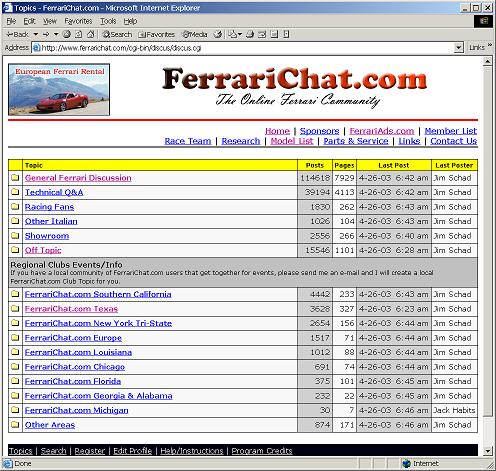Viewport: 496px width, 471px height.
Task: Open the Media pane from the toolbar
Action: [195, 34]
